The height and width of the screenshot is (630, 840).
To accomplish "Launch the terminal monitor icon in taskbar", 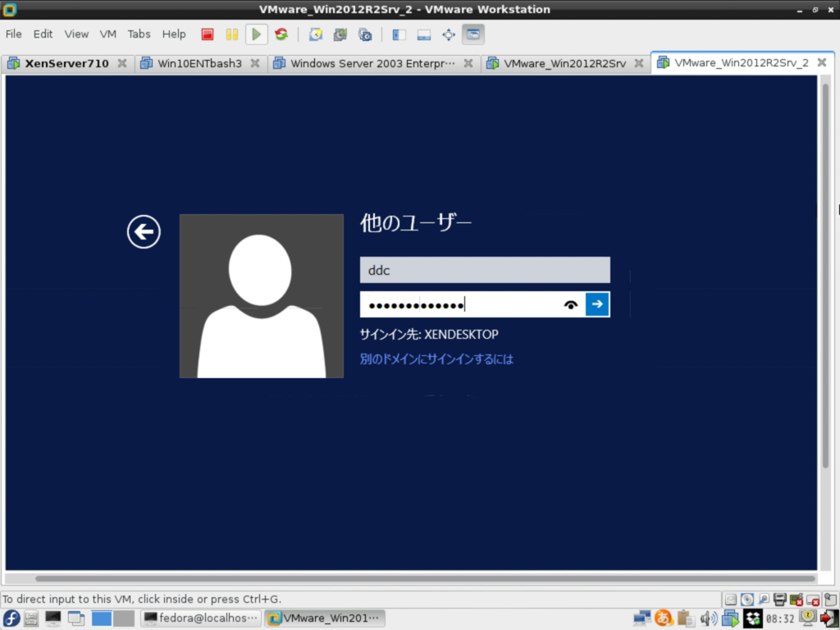I will 53,619.
